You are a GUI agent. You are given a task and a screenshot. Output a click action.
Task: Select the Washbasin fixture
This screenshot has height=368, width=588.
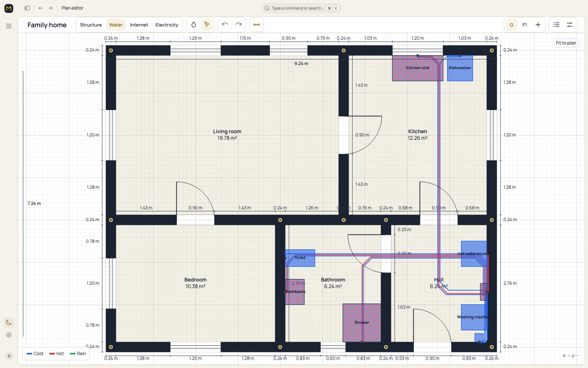[295, 292]
